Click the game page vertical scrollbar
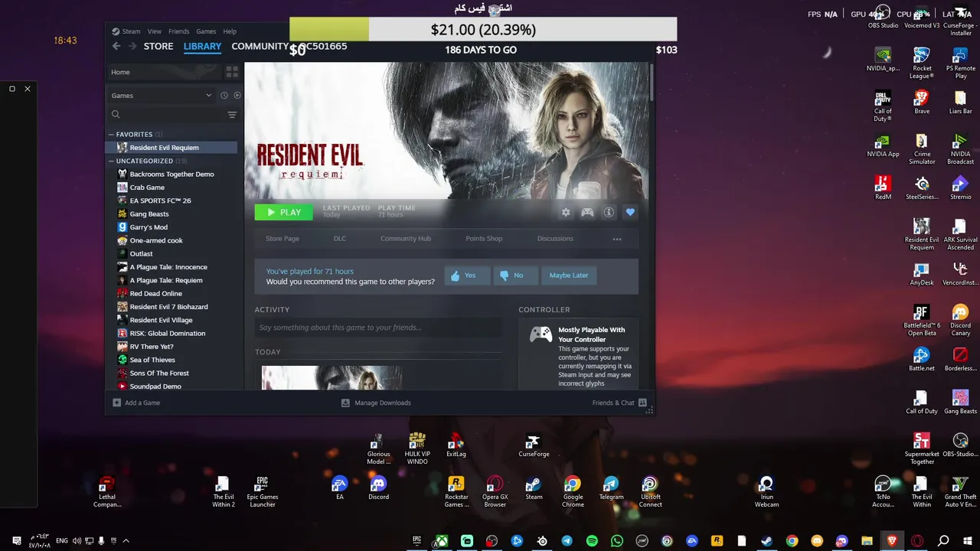The height and width of the screenshot is (551, 980). click(652, 83)
